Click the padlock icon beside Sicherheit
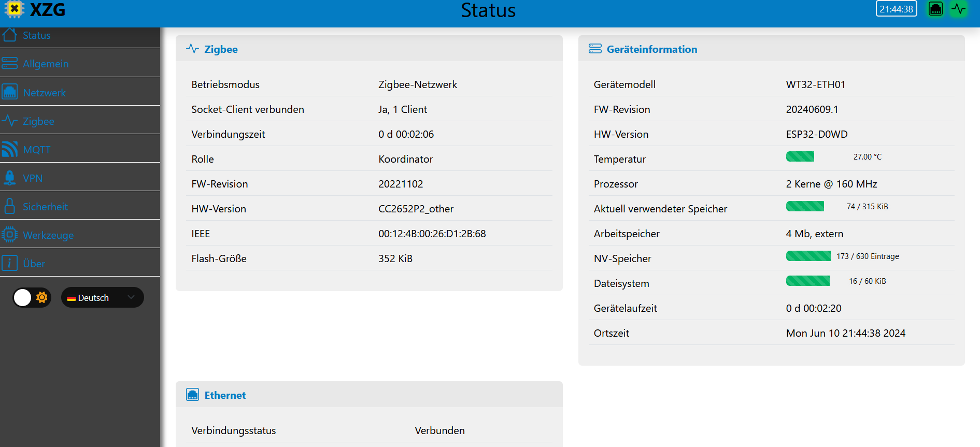The width and height of the screenshot is (980, 447). (10, 207)
